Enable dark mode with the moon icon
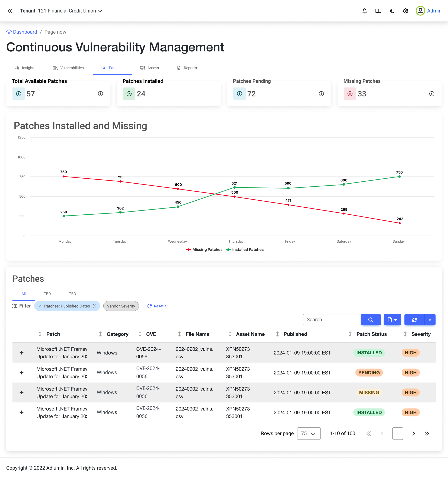This screenshot has width=448, height=479. coord(392,11)
